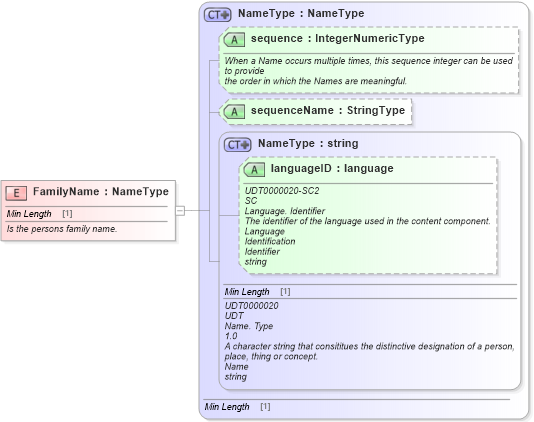Click the CT icon of NameType : NameType
The image size is (534, 422).
(x=217, y=15)
